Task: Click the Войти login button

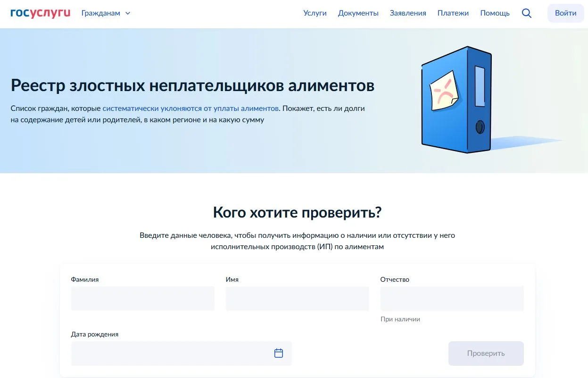Action: [x=566, y=13]
